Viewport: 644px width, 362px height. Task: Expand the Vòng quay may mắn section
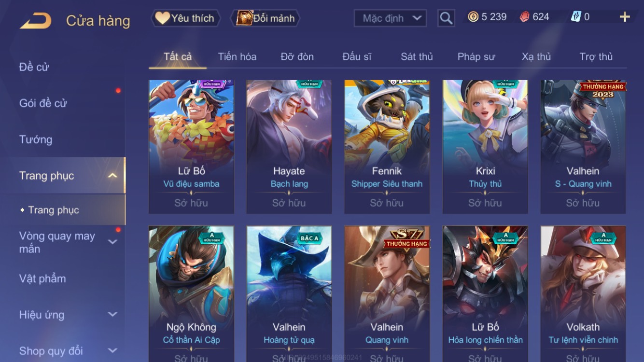tap(112, 242)
